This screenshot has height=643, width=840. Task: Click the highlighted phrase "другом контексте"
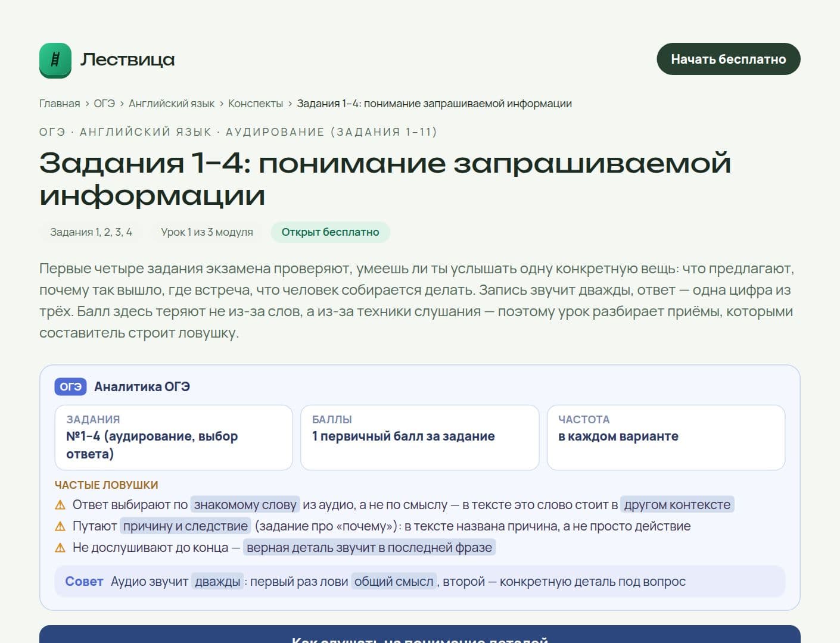click(x=677, y=505)
